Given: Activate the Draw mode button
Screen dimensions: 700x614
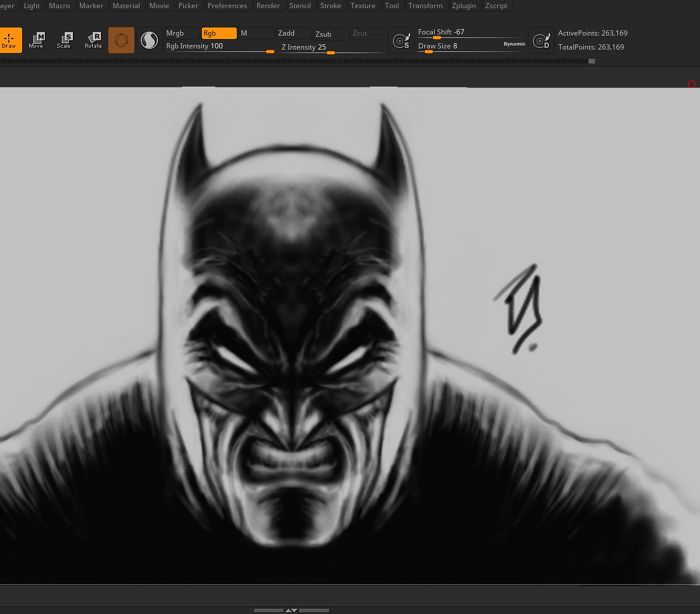Looking at the screenshot, I should [9, 40].
